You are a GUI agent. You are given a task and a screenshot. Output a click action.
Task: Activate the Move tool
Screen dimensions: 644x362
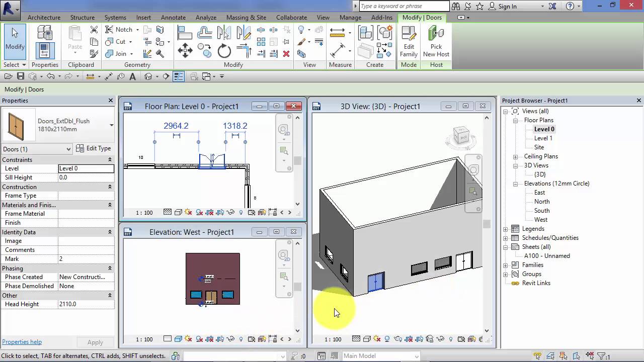[185, 50]
